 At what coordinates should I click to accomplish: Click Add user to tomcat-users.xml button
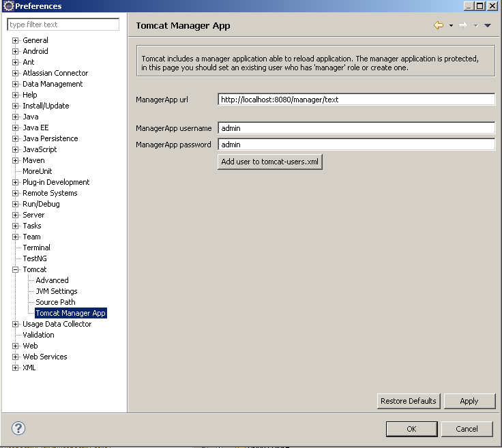click(x=270, y=162)
